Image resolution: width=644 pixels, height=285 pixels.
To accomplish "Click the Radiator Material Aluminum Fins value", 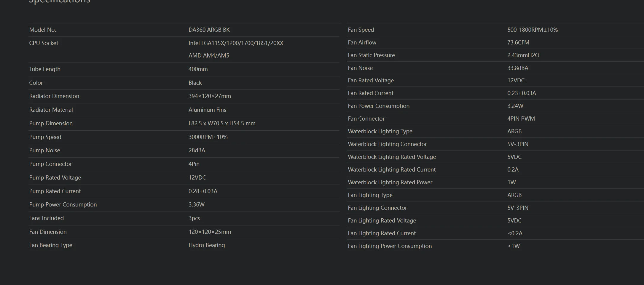I will tap(207, 110).
